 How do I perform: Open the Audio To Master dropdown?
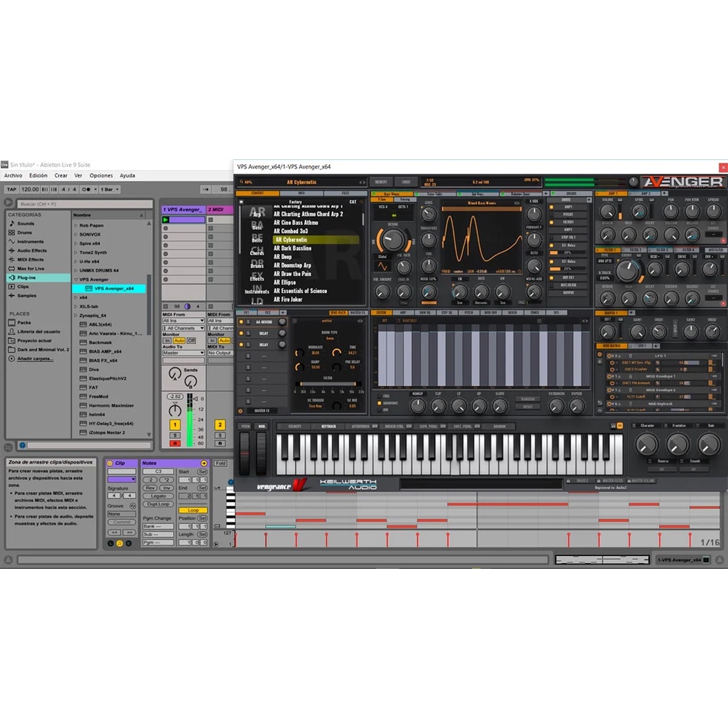pos(183,353)
